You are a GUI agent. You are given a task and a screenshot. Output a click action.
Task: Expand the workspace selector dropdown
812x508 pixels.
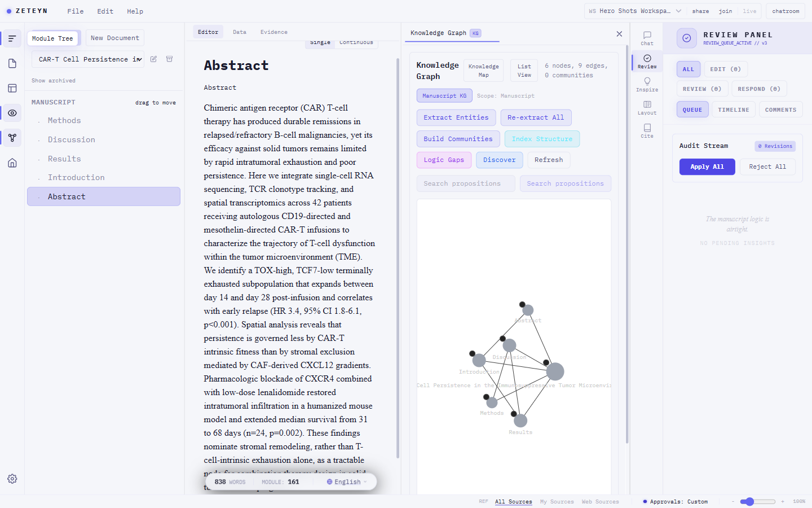tap(635, 11)
